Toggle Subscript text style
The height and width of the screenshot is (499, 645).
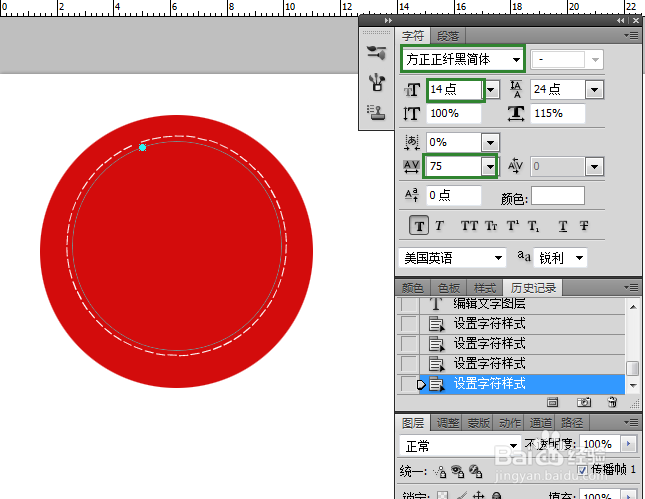[x=534, y=225]
